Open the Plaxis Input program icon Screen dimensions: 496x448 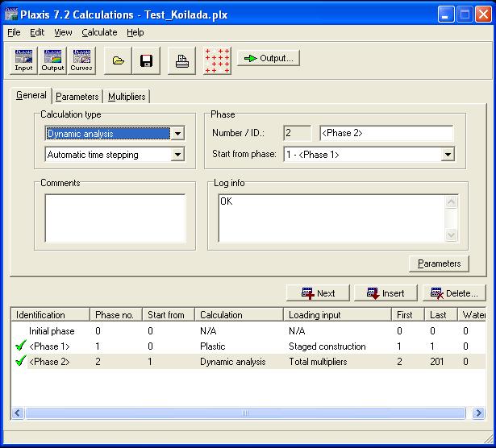(x=23, y=60)
